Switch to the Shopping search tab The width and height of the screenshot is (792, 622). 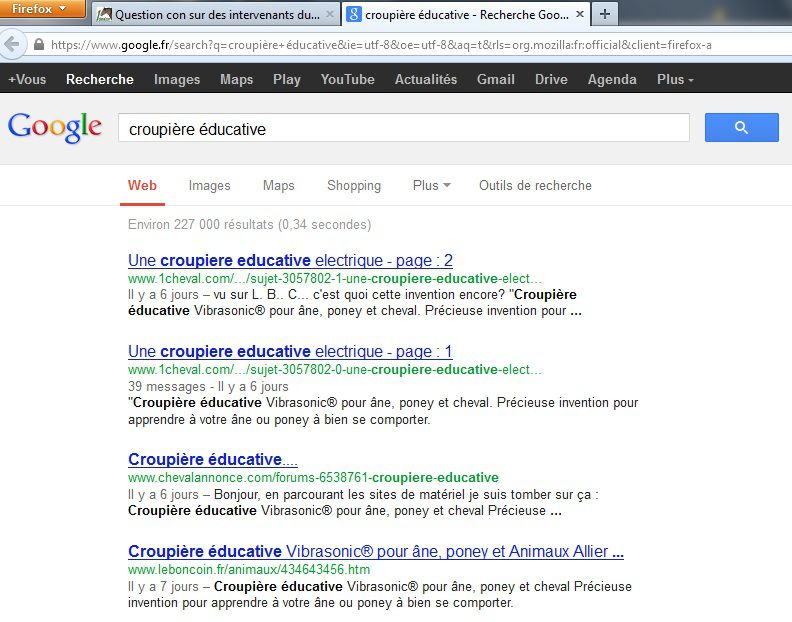coord(354,185)
